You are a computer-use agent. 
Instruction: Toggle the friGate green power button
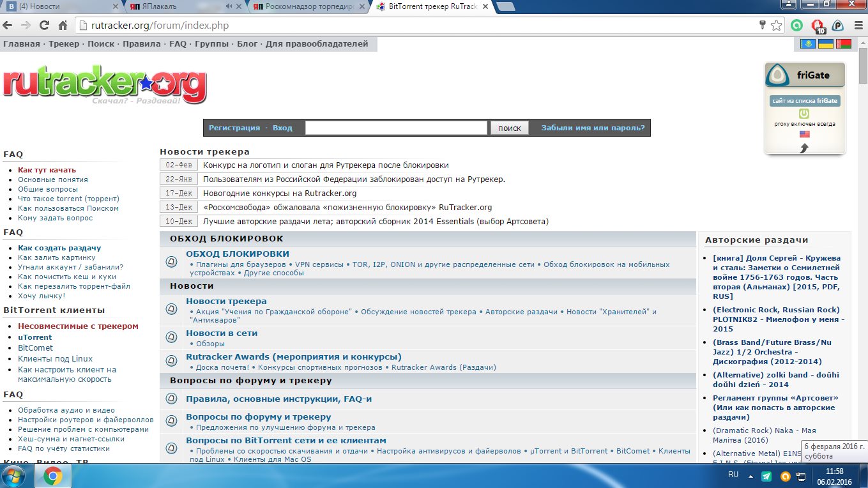coord(804,114)
